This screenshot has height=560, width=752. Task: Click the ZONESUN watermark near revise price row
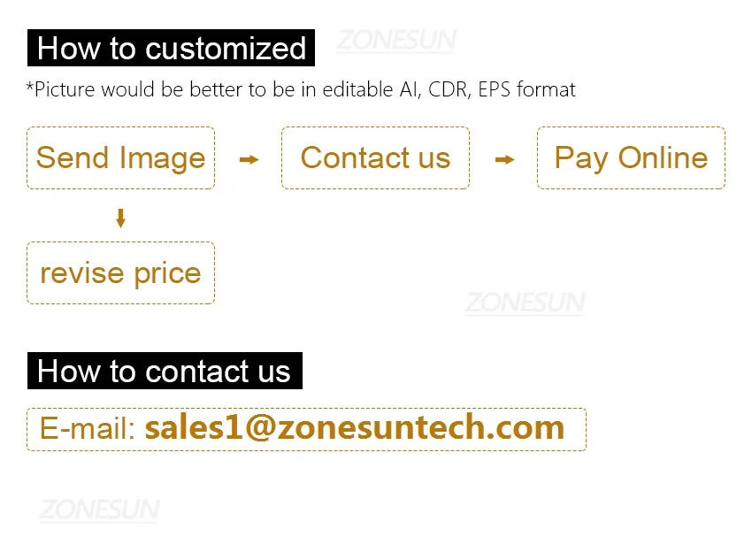coord(525,303)
